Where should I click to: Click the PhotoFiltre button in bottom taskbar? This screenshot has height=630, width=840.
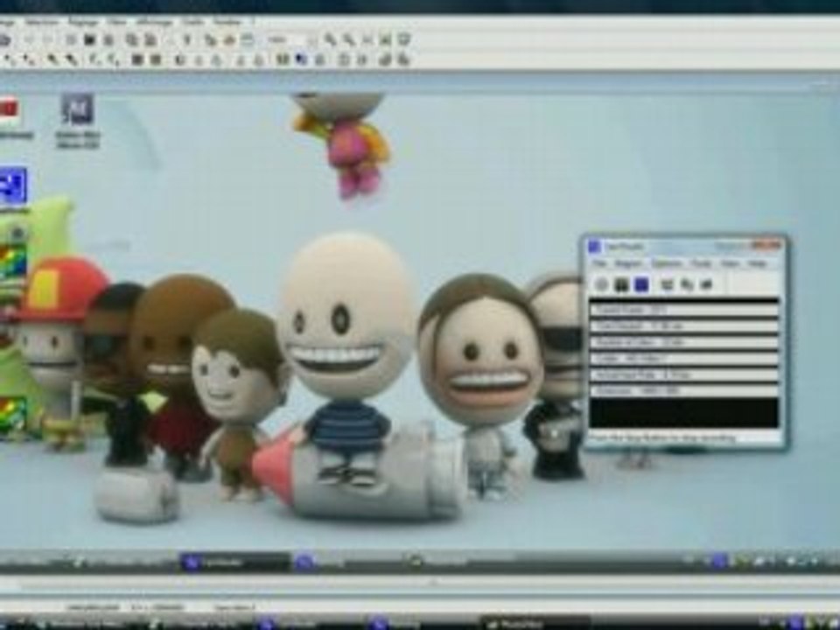pos(535,624)
